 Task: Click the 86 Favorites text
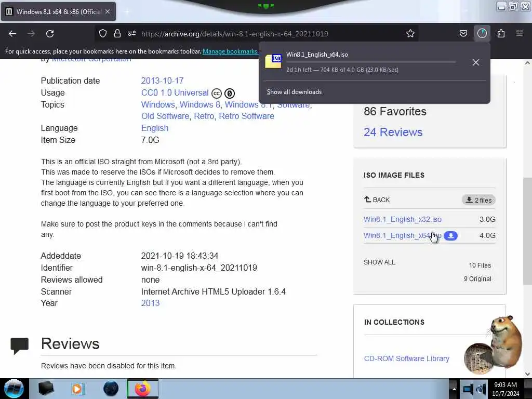click(395, 111)
